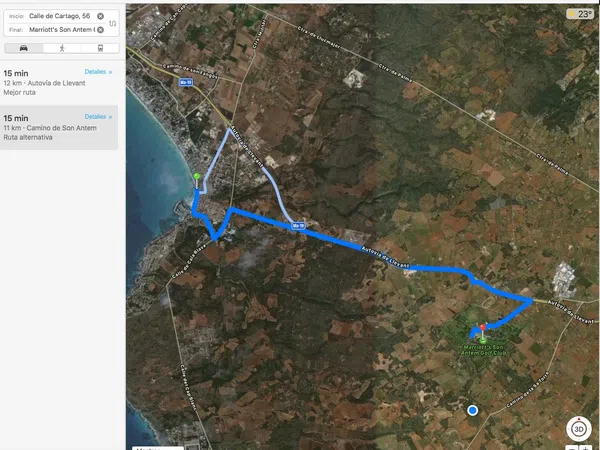The image size is (600, 450).
Task: Clear the Marriott's Son Antem destination field
Action: pyautogui.click(x=100, y=30)
